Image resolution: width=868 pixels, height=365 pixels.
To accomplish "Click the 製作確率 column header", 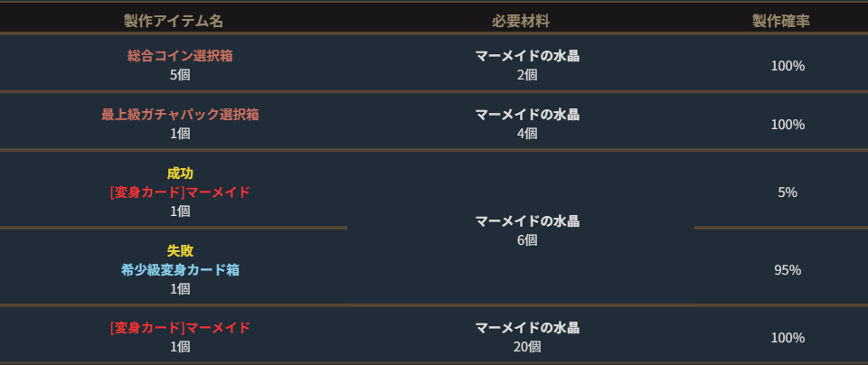I will 780,21.
